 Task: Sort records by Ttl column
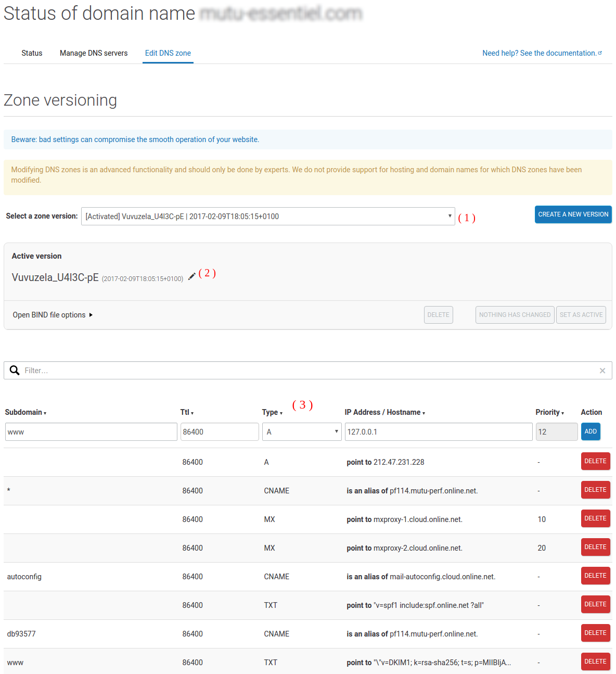[187, 412]
